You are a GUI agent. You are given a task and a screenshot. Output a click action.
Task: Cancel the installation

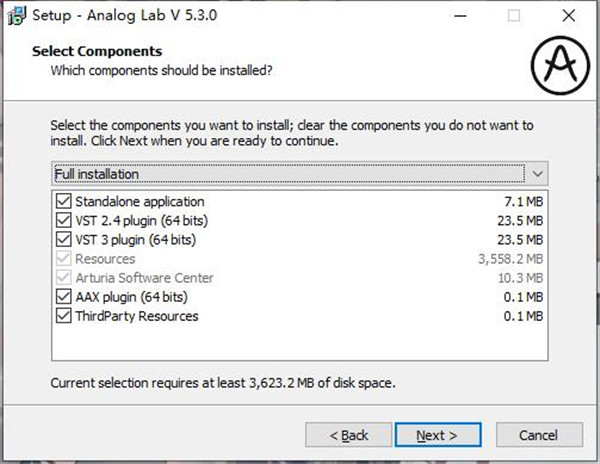click(x=539, y=435)
